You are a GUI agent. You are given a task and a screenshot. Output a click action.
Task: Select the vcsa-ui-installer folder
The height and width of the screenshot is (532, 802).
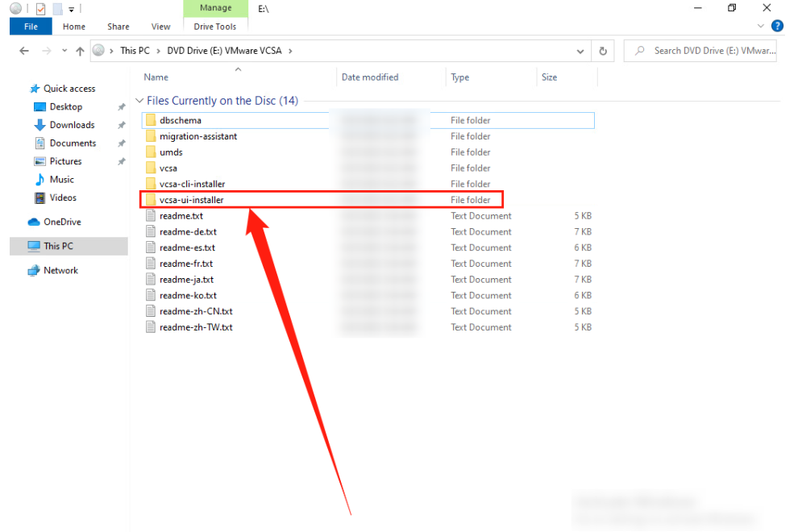[x=192, y=200]
